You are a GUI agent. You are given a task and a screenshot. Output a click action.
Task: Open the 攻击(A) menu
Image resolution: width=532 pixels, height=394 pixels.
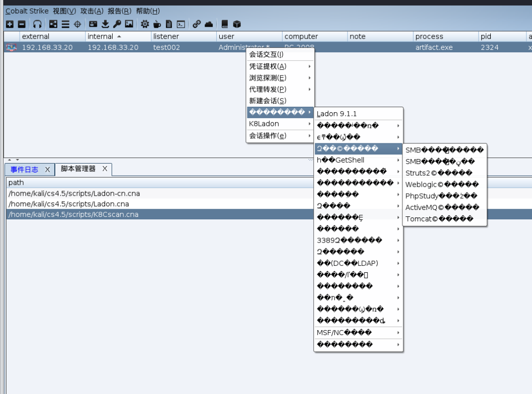(92, 11)
